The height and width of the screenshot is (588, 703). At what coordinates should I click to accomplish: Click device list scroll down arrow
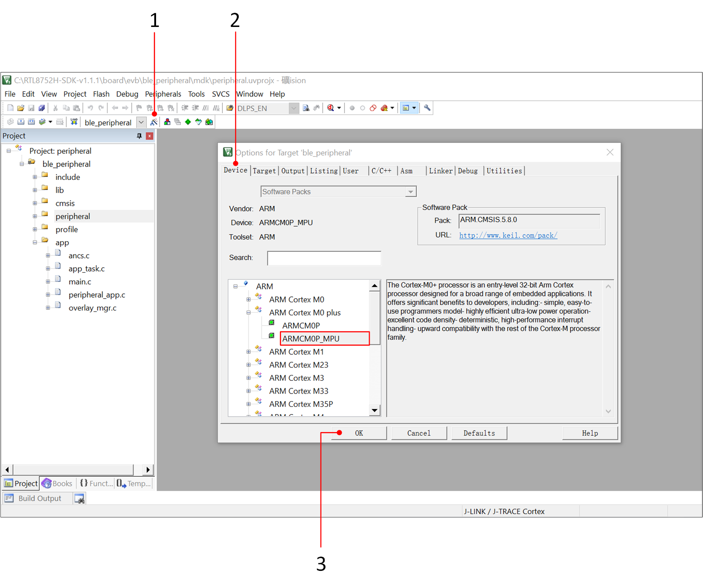pos(375,410)
